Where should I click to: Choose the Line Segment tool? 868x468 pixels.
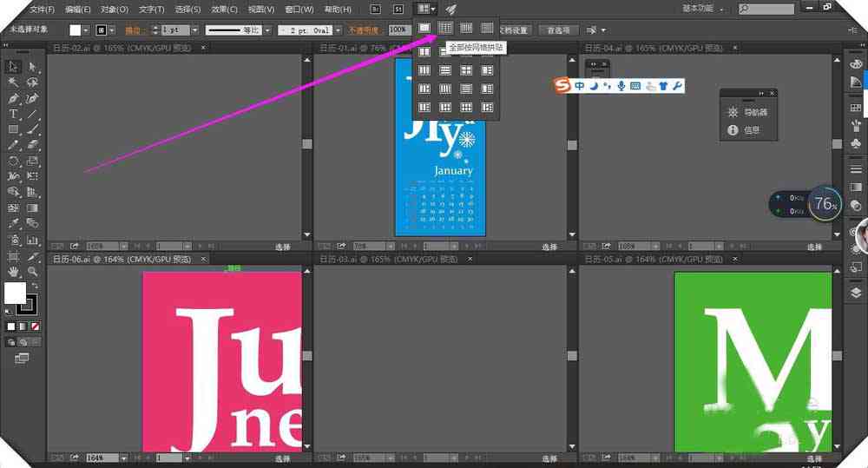32,114
